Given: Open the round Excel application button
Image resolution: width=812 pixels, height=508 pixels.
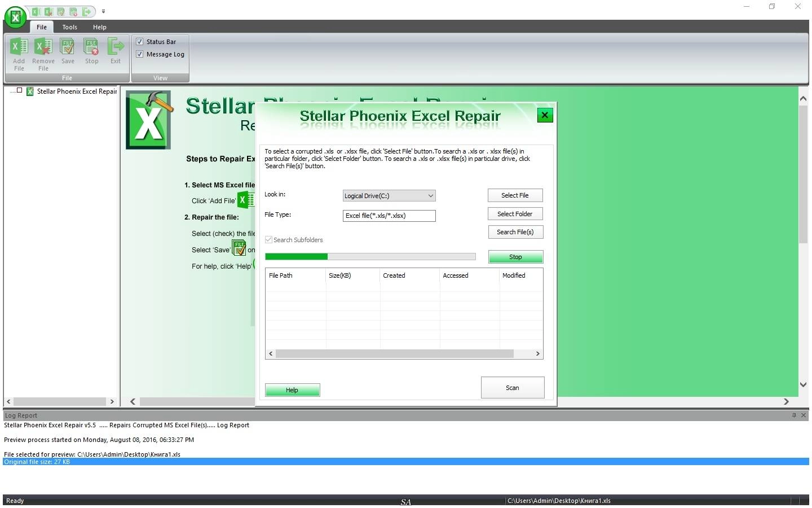Looking at the screenshot, I should 15,17.
